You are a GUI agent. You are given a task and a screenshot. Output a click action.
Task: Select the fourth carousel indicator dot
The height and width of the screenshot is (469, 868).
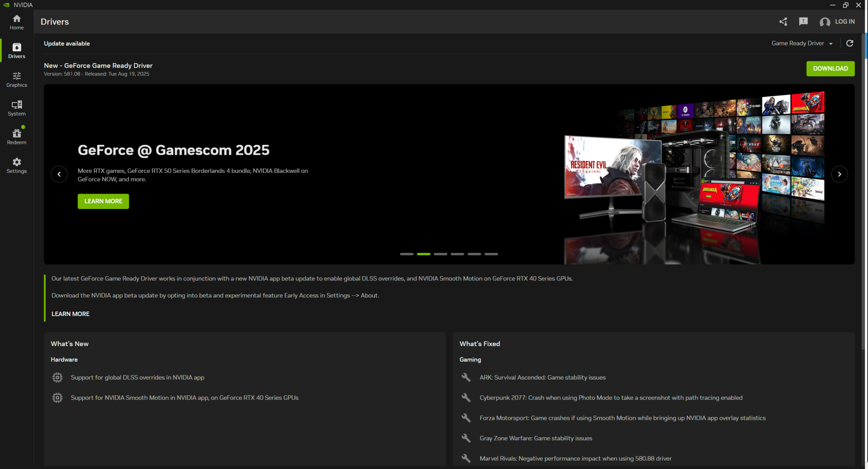[457, 254]
